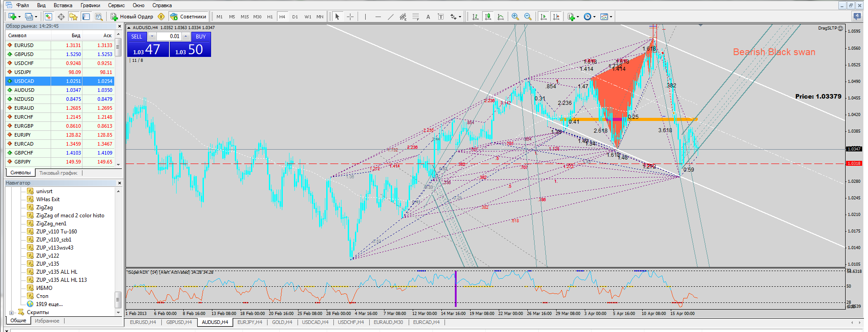Select ZUP_v135 ALL HL indicator
The width and height of the screenshot is (868, 332).
tap(56, 272)
